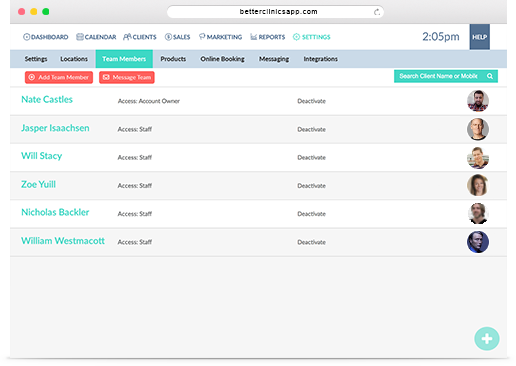Click the floating plus button
Screen dimensions: 516x366
(487, 339)
